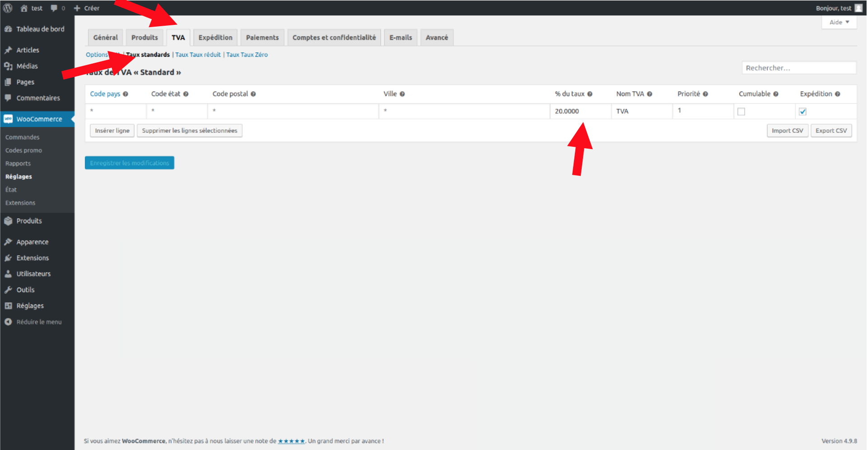
Task: Open the user avatar in admin bar
Action: [x=859, y=8]
